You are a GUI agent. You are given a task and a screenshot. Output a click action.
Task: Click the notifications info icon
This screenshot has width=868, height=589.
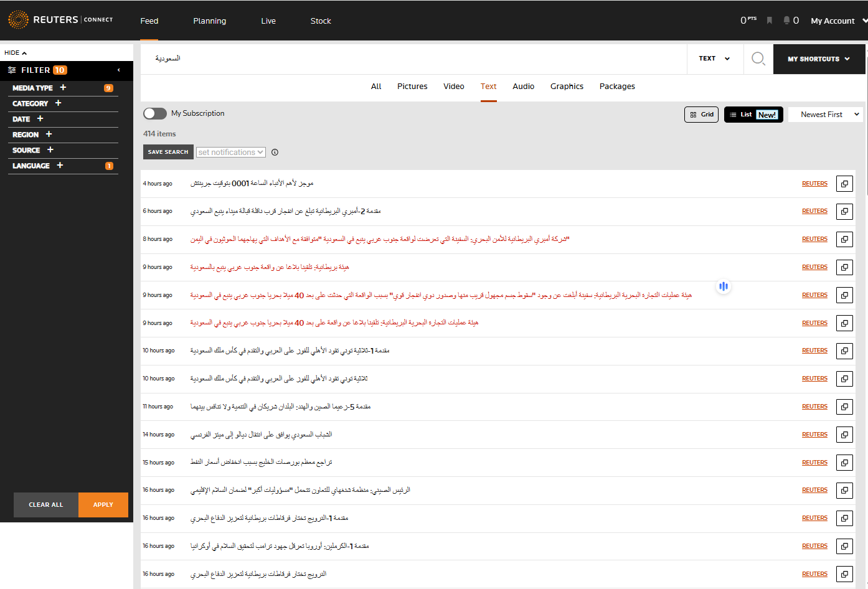click(x=275, y=153)
